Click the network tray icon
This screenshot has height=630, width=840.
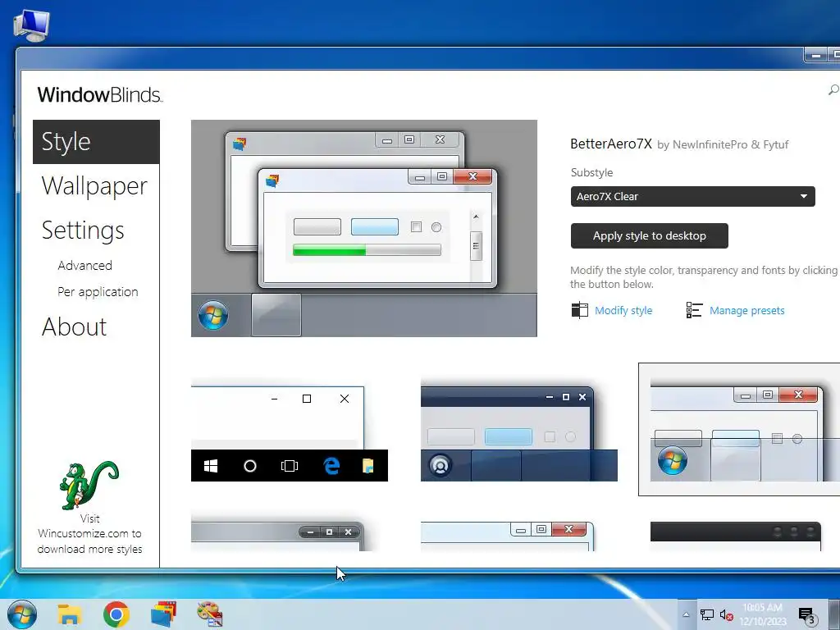(706, 615)
